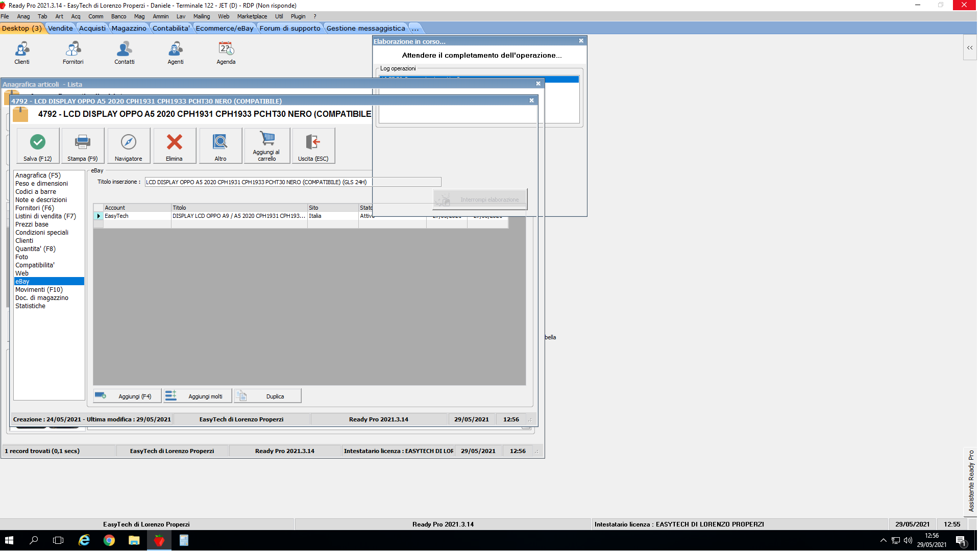Collapse the right assistant panel arrows
Screen dimensions: 980x551
tap(970, 47)
